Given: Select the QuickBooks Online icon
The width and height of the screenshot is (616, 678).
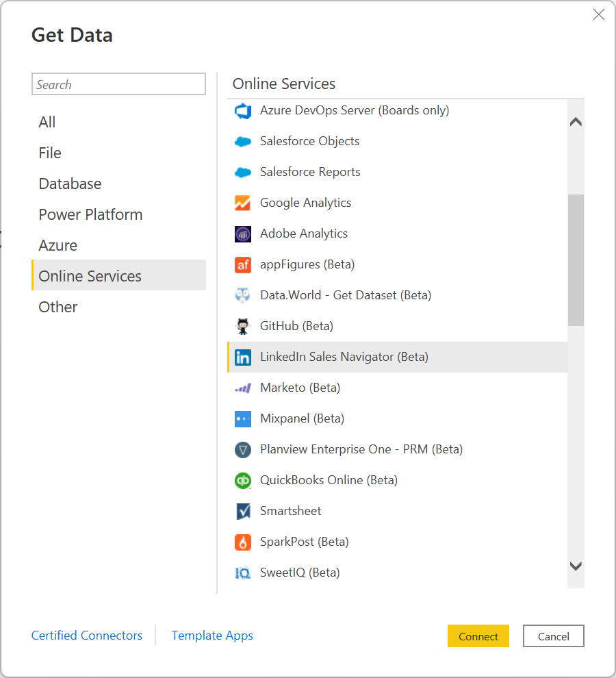Looking at the screenshot, I should click(x=243, y=481).
